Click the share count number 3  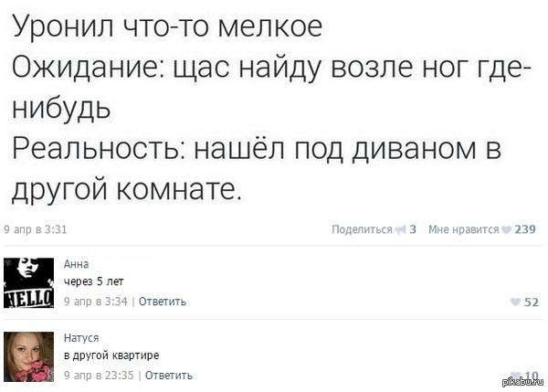tap(413, 229)
